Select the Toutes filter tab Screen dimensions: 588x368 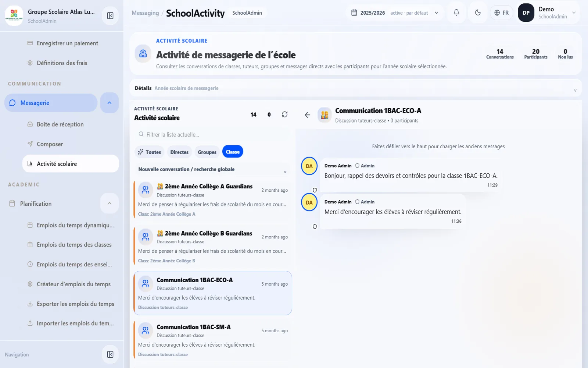pyautogui.click(x=150, y=152)
